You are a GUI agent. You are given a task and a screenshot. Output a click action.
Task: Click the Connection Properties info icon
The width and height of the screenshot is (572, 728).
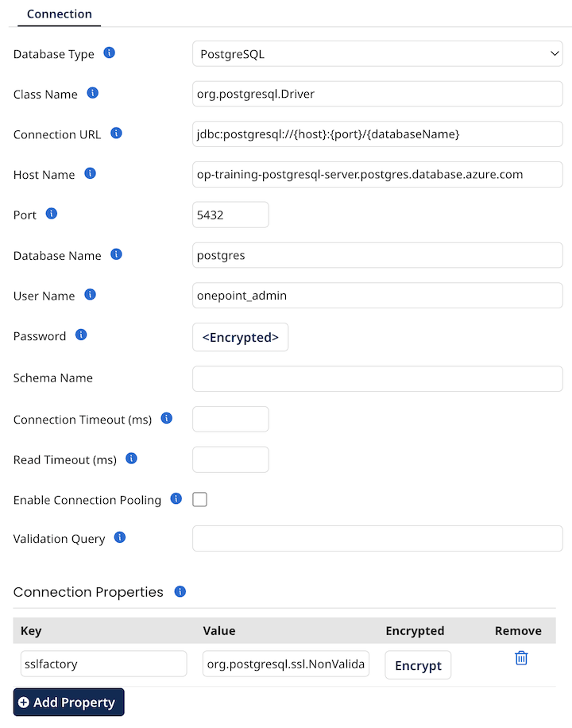180,591
